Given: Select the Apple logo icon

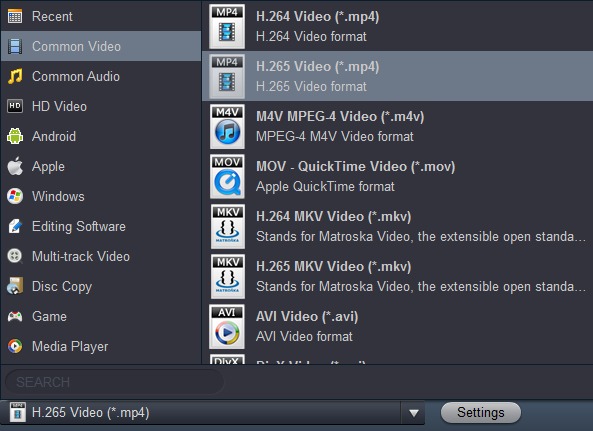Looking at the screenshot, I should coord(15,166).
